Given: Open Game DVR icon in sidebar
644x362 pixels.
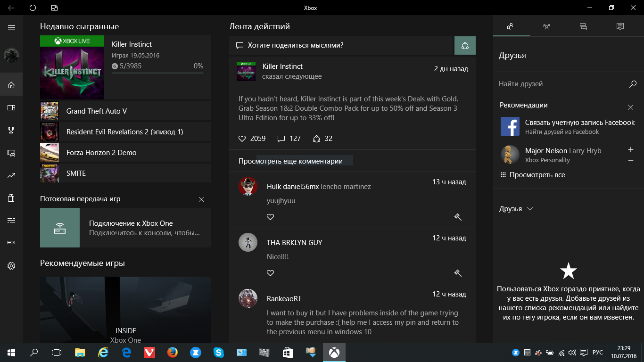Looking at the screenshot, I should tap(11, 153).
